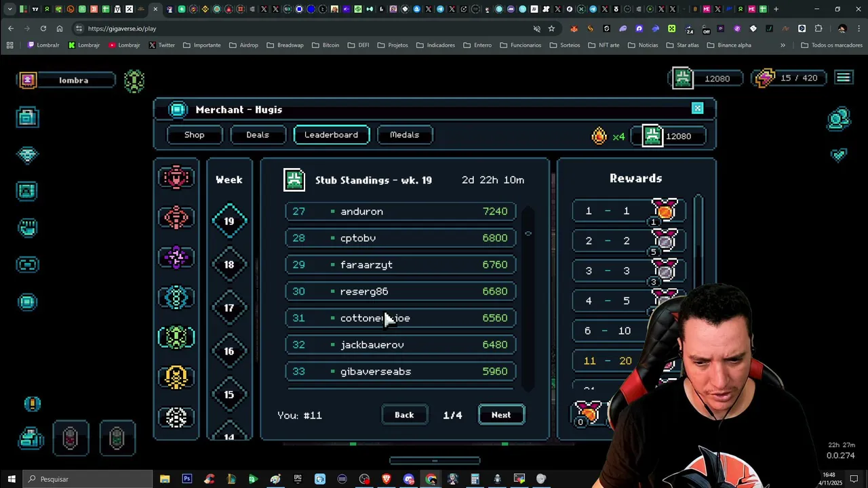Viewport: 868px width, 488px height.
Task: Click the stub balance icon in merchant header
Action: 652,136
